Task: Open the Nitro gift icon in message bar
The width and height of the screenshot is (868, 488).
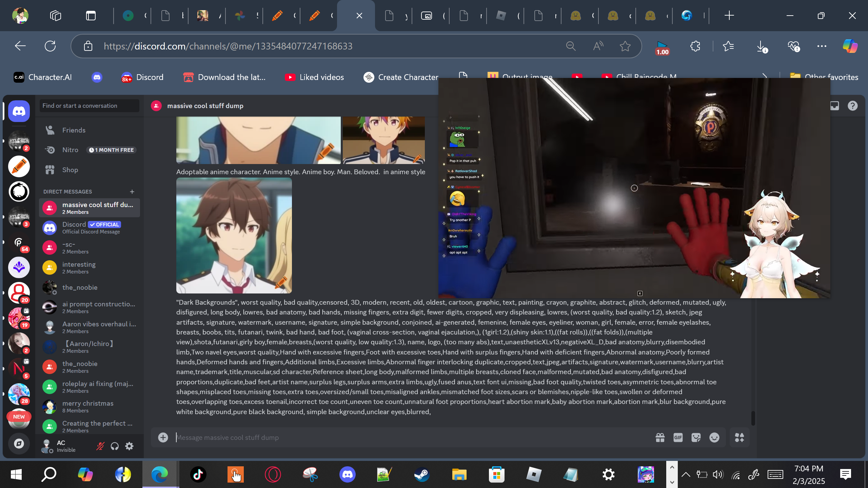Action: click(x=660, y=438)
